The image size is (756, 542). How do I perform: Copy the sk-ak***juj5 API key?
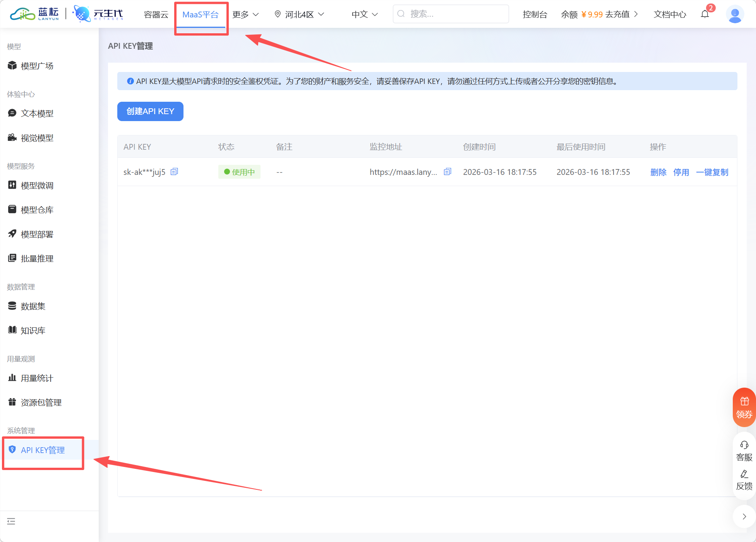(174, 171)
